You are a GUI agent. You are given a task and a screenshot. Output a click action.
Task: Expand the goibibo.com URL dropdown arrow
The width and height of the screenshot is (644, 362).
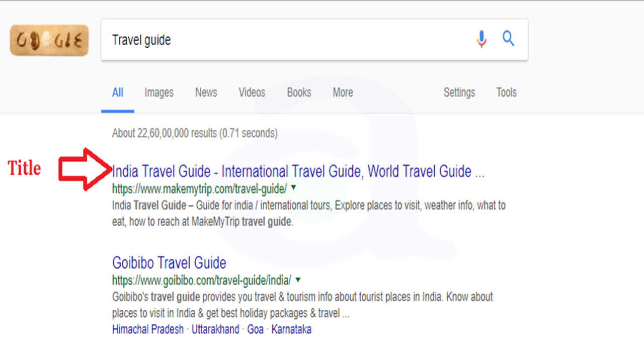pos(298,280)
